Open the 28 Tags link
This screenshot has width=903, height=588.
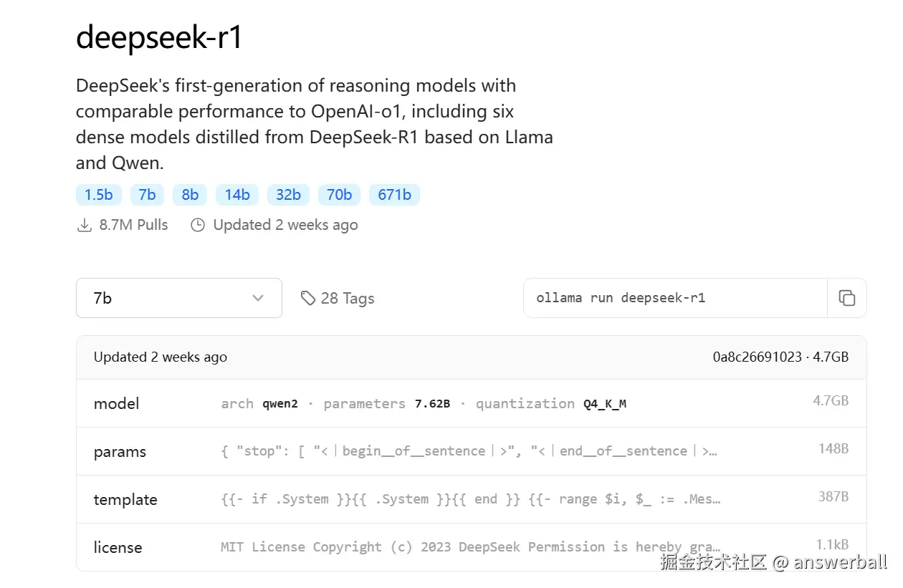tap(347, 299)
